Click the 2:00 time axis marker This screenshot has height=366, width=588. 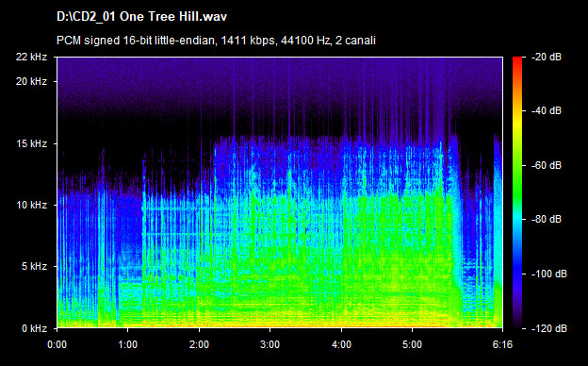199,344
